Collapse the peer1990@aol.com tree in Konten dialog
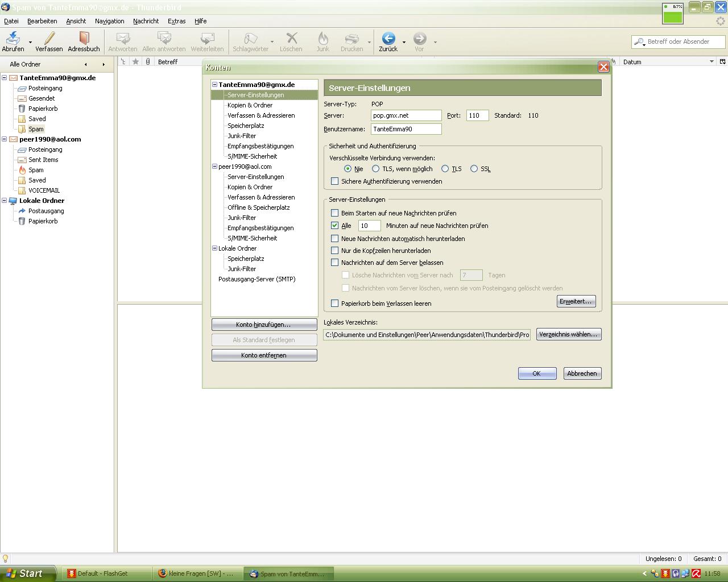The width and height of the screenshot is (728, 582). [x=215, y=167]
